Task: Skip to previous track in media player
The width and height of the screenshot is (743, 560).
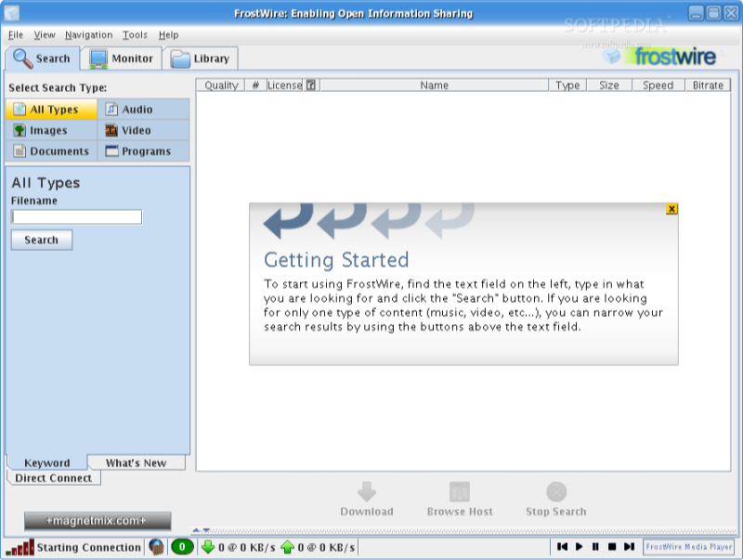Action: [x=563, y=547]
